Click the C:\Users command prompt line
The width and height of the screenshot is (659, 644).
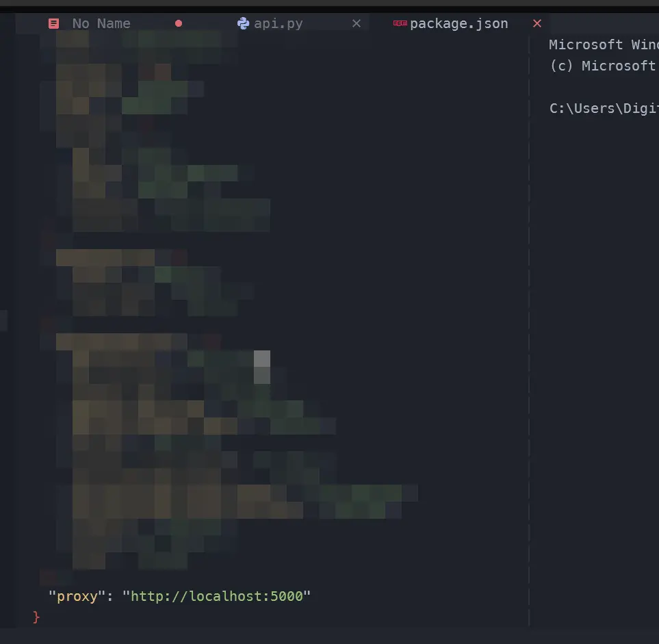[x=604, y=108]
